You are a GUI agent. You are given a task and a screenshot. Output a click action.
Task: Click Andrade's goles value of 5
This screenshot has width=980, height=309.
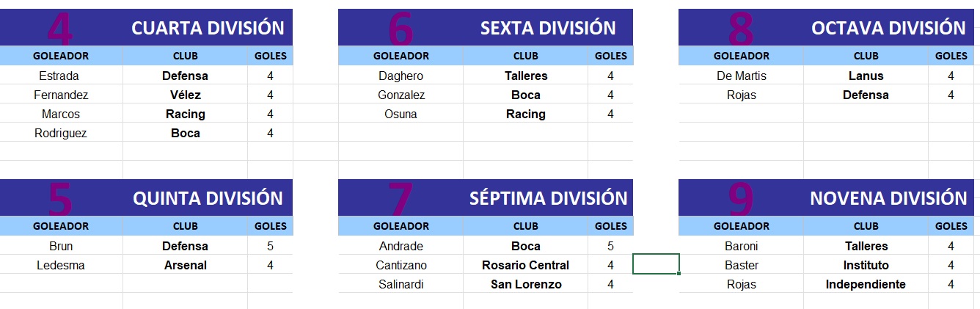[x=610, y=246]
